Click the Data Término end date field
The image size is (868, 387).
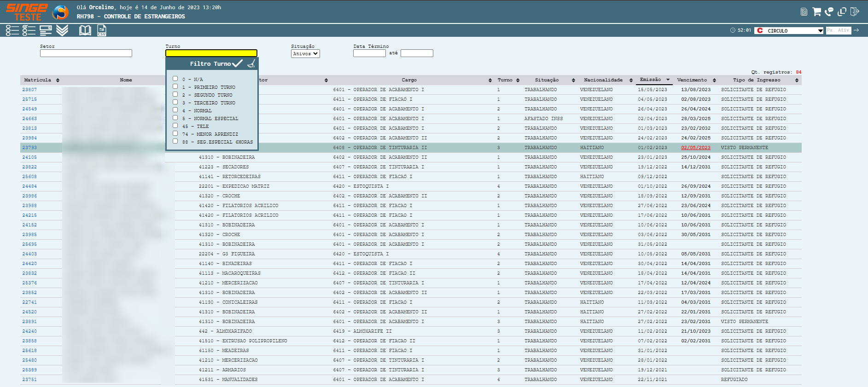tap(417, 53)
